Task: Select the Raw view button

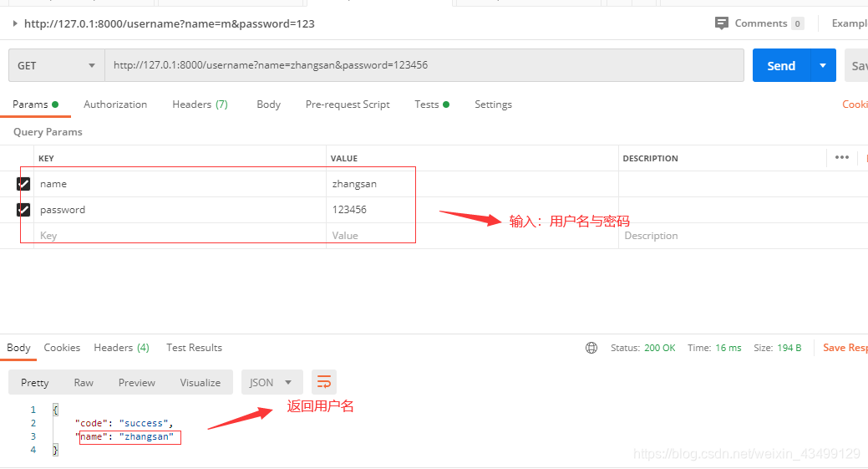Action: pyautogui.click(x=84, y=383)
